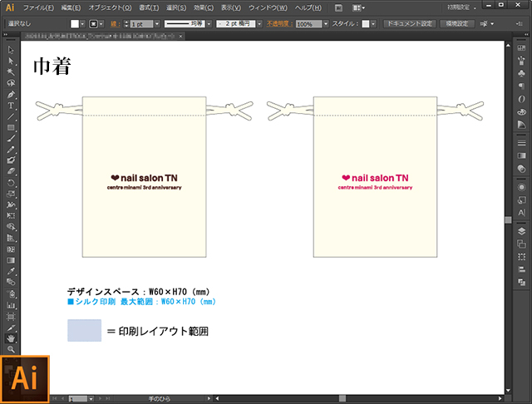Viewport: 532px width, 404px height.
Task: Select the Zoom magnifier tool
Action: point(11,349)
